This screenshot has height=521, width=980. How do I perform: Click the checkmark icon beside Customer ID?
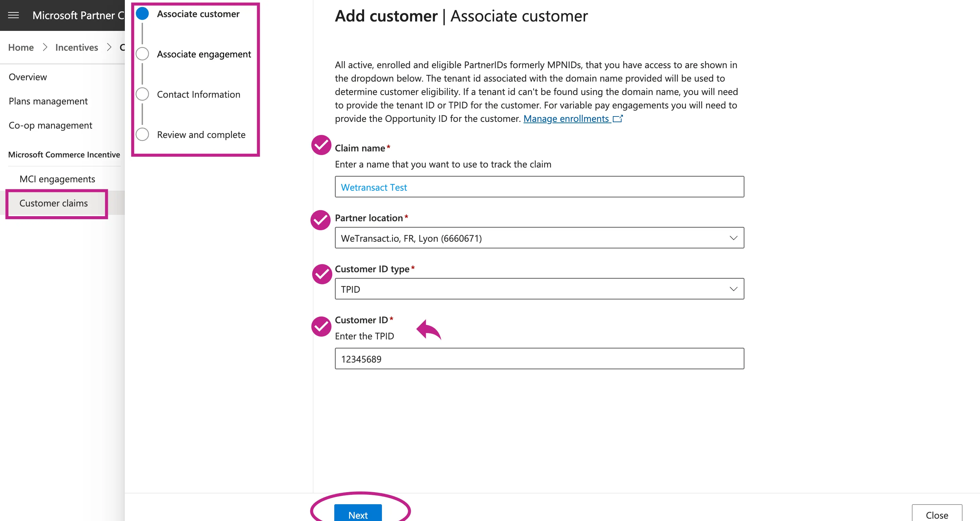coord(321,327)
